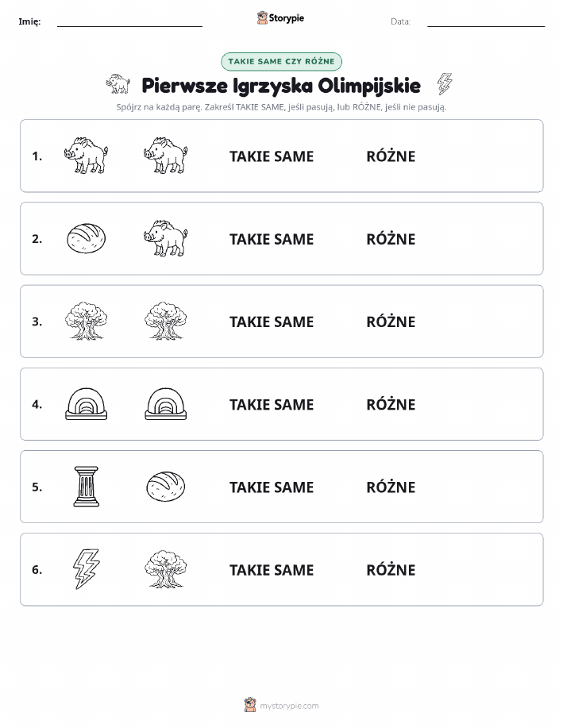Click the bread loaf image in row 5

pos(166,487)
